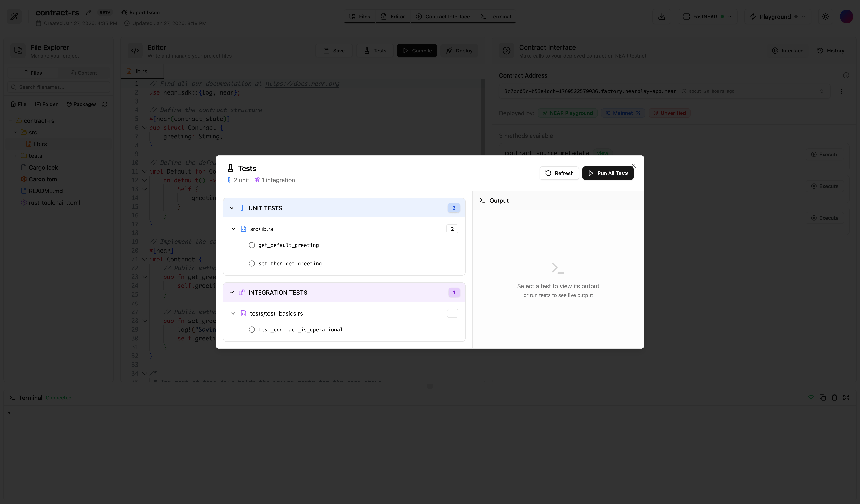Open Report Issue bug link
The width and height of the screenshot is (860, 504).
(x=140, y=12)
